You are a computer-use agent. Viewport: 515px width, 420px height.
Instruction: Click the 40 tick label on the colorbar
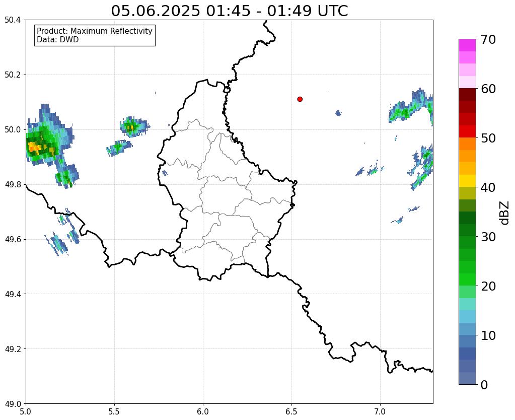pyautogui.click(x=488, y=187)
